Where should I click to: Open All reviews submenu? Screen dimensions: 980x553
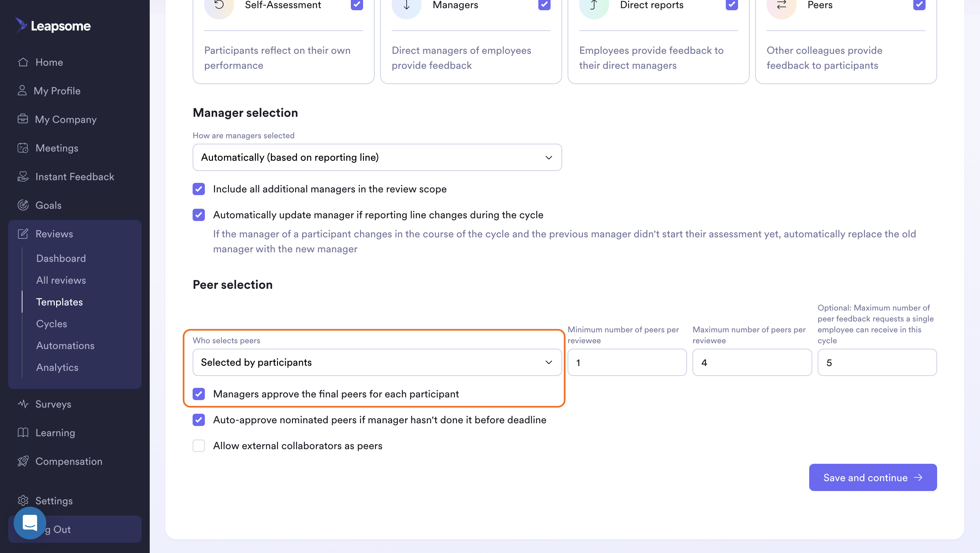(x=61, y=280)
